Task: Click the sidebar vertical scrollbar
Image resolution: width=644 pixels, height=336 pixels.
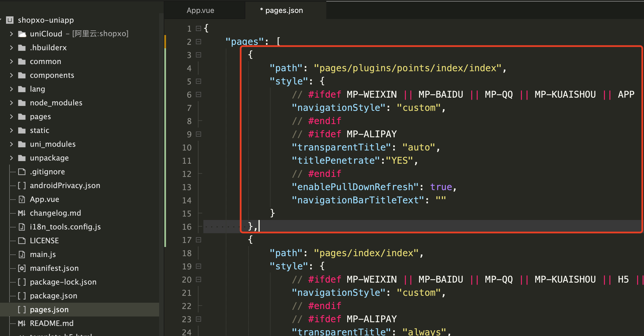Action: point(161,172)
